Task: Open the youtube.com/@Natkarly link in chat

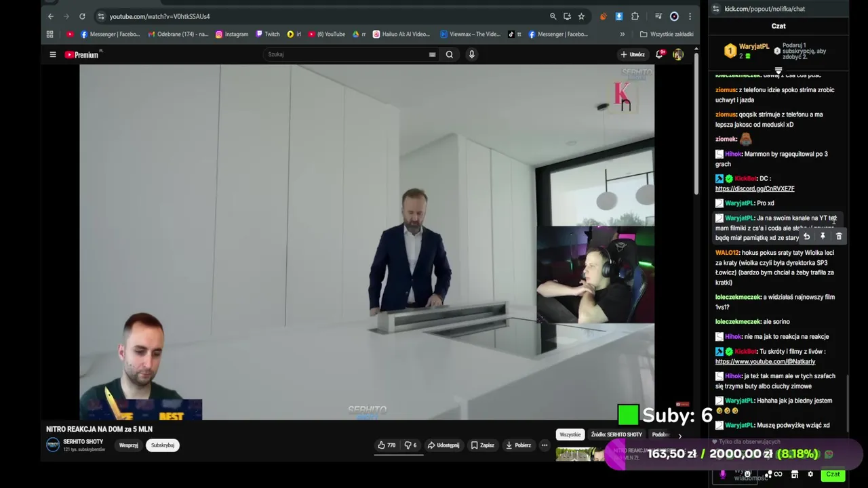Action: (x=765, y=361)
